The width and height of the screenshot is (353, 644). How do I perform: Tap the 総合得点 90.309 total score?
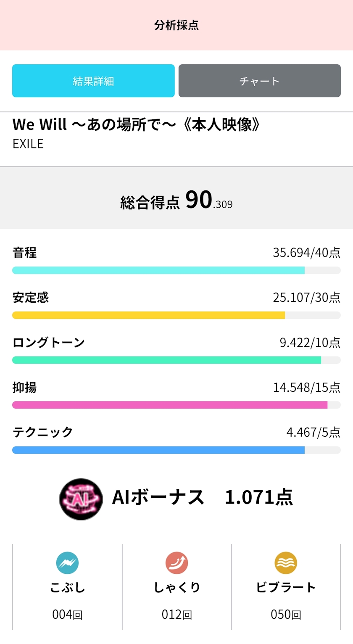point(176,201)
